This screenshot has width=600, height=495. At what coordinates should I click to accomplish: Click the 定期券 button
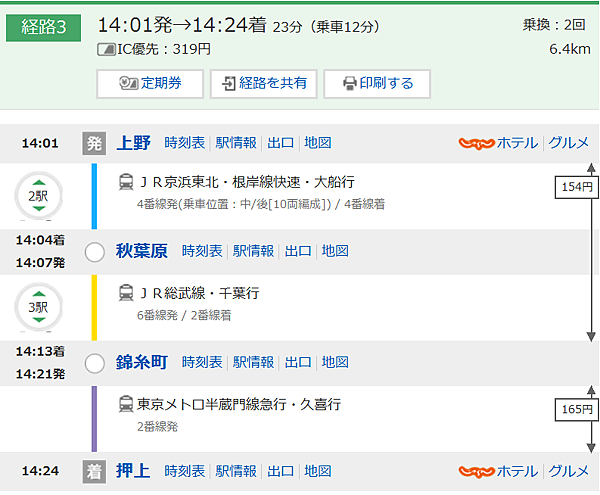[150, 83]
